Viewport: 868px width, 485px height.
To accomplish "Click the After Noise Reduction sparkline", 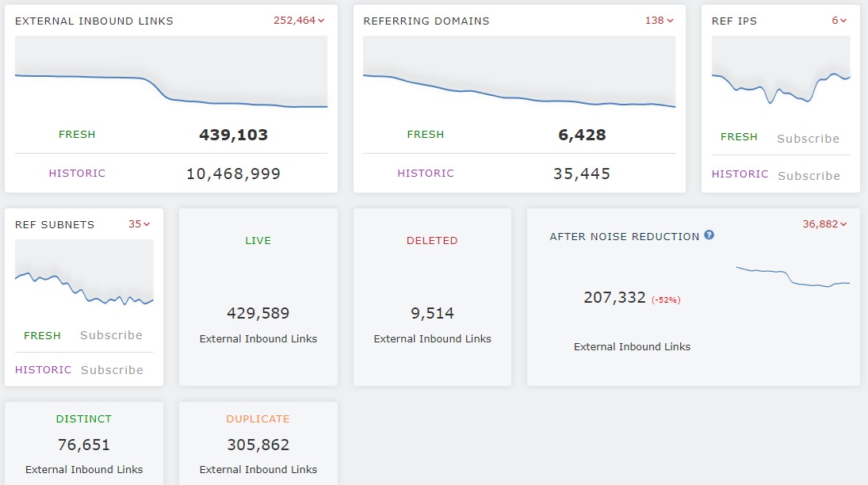I will pyautogui.click(x=793, y=277).
